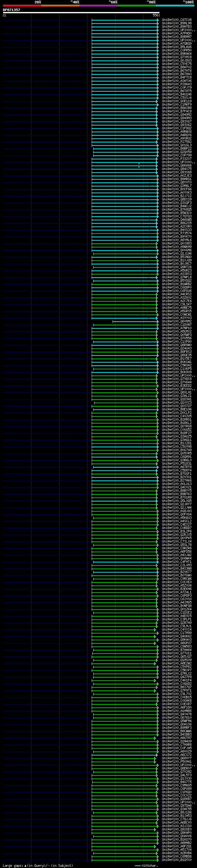Click the orange ~40% identity scale segment
This screenshot has height=868, width=197.
coord(60,6)
